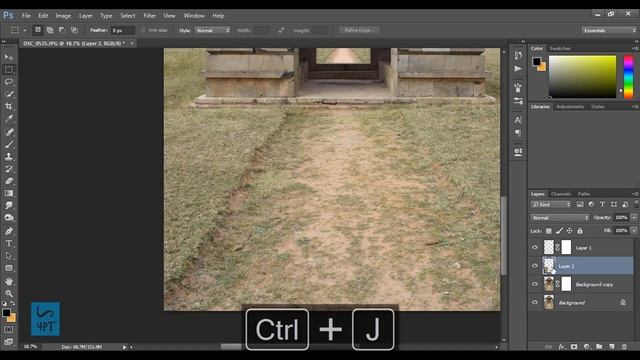Screen dimensions: 640x360
Task: Click the Change Screen Mode icon
Action: [9, 342]
